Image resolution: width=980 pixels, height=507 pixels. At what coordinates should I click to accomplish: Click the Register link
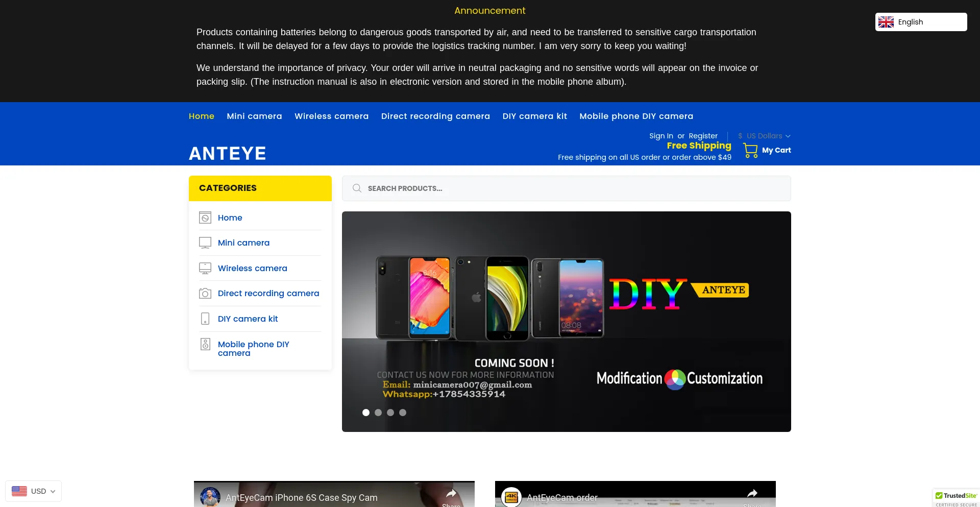tap(703, 136)
